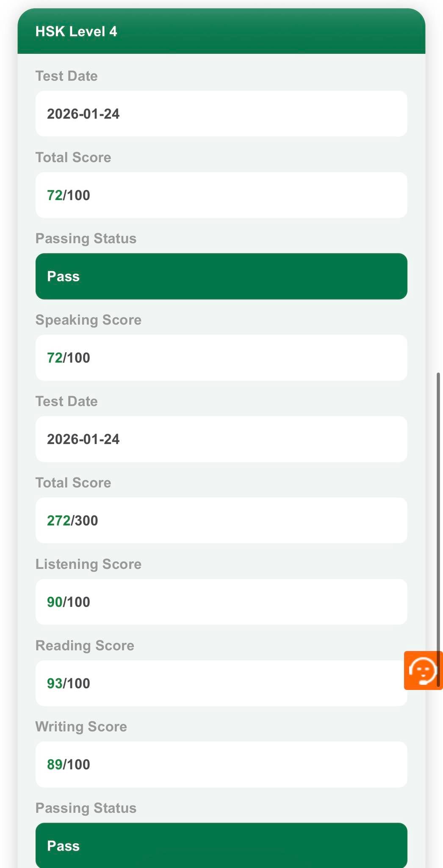The width and height of the screenshot is (443, 868).
Task: Click the Speaking Score label
Action: pos(88,320)
